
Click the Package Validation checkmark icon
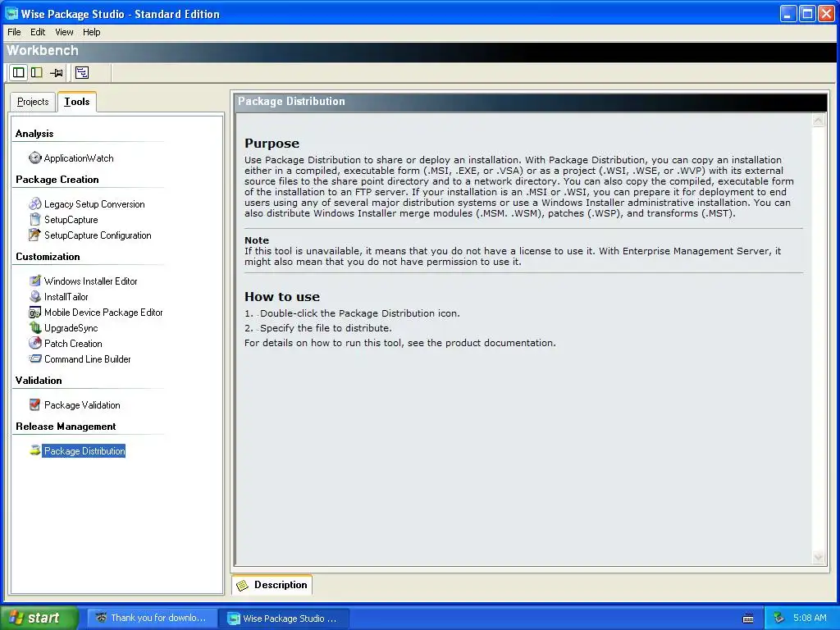[34, 404]
